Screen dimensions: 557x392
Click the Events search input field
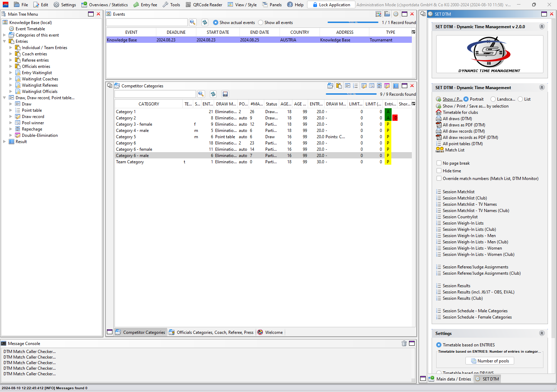coord(147,22)
